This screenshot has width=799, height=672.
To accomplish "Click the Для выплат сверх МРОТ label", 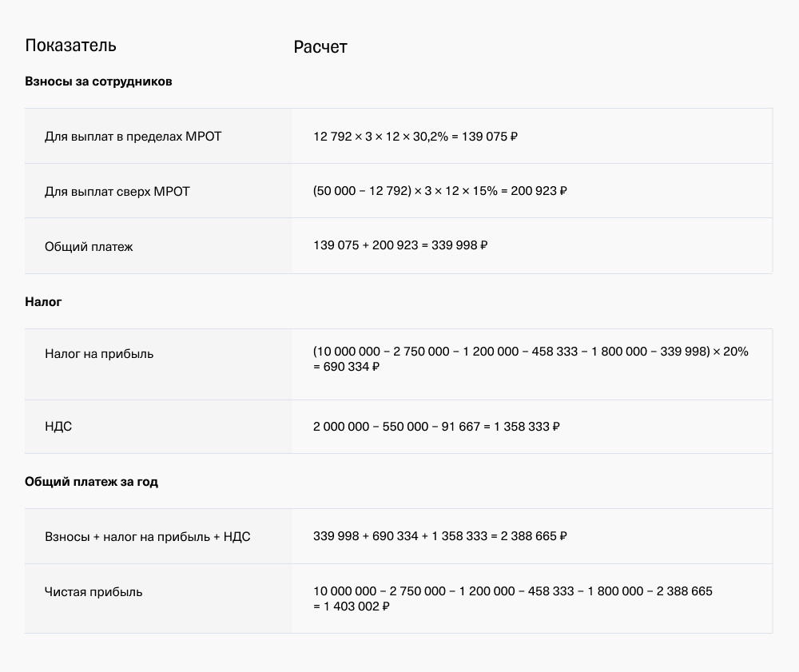I will tap(117, 192).
